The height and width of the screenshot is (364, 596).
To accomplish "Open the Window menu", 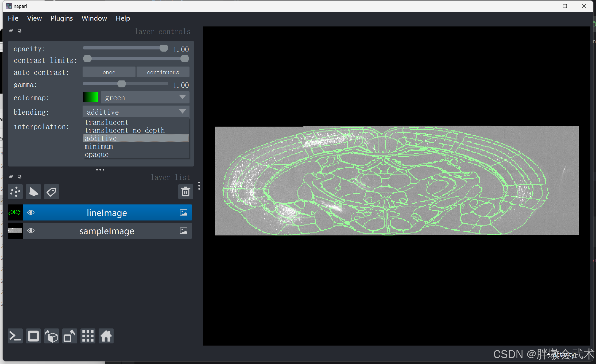I will [x=94, y=18].
